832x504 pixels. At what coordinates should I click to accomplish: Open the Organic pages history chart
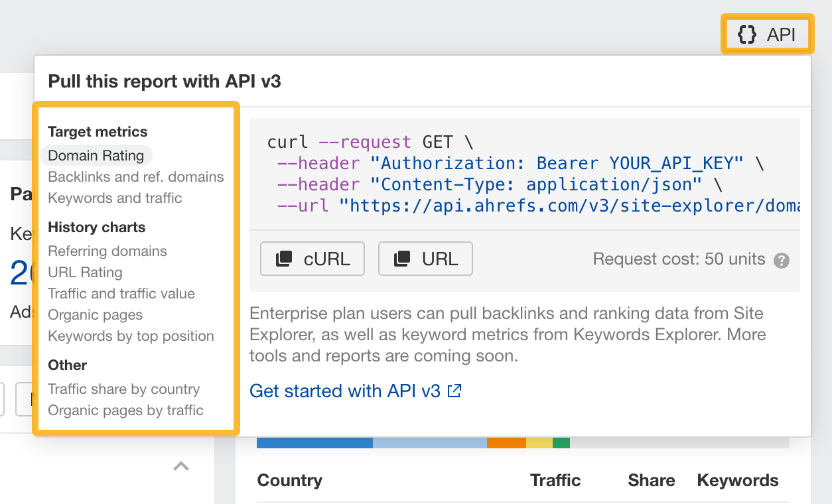tap(95, 315)
